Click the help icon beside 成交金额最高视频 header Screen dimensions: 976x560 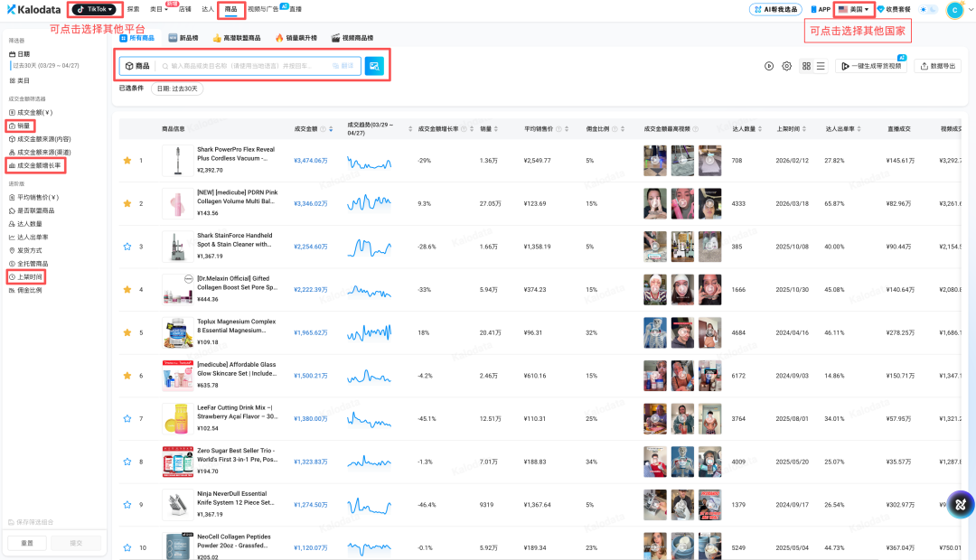(x=695, y=129)
